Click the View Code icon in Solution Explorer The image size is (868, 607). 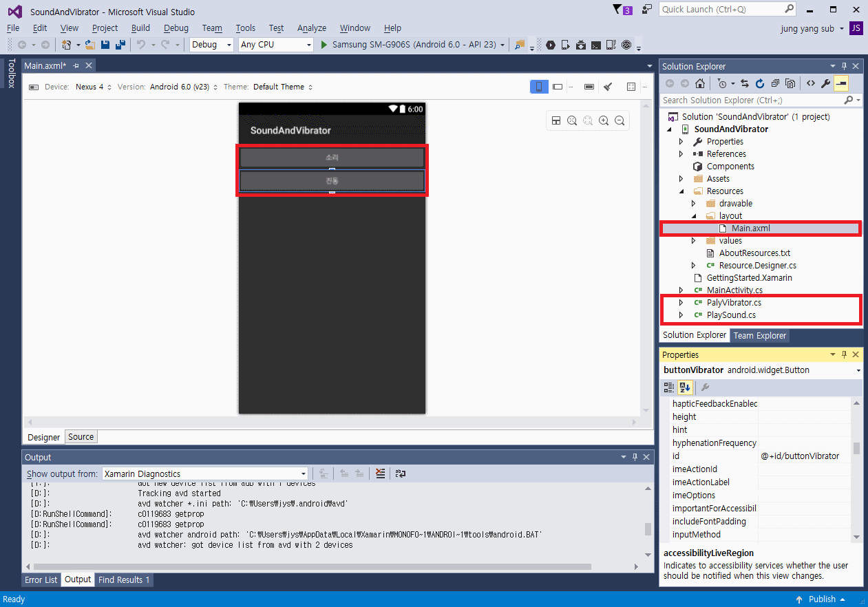tap(811, 83)
